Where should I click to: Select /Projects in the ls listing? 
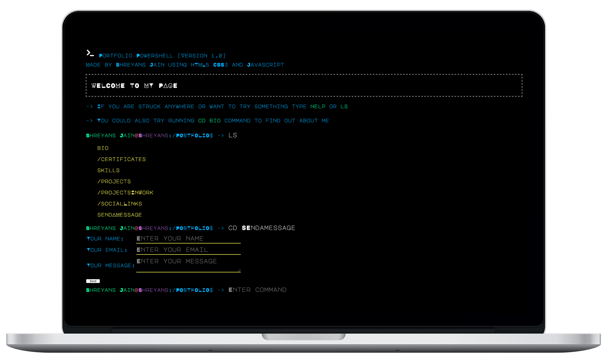click(x=114, y=181)
